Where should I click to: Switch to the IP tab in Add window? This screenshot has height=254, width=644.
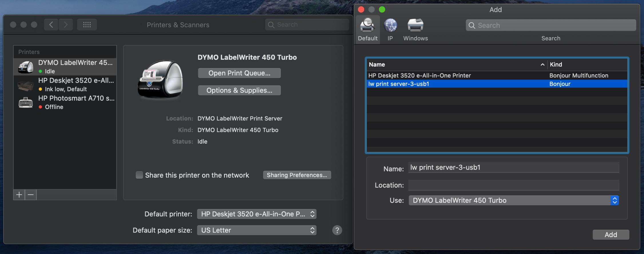pos(390,29)
